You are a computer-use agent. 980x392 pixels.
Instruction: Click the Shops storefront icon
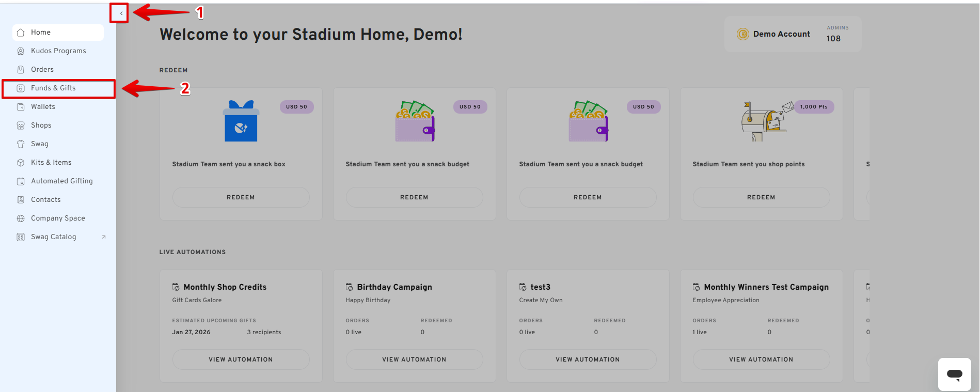click(x=21, y=126)
